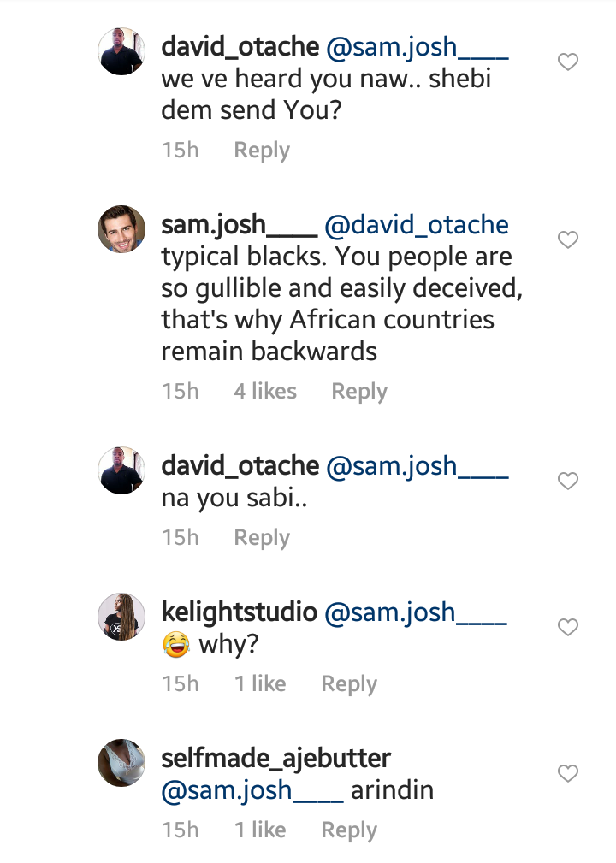
Task: Open "1 like" under selfmade_ajebutter's comment
Action: pyautogui.click(x=260, y=830)
